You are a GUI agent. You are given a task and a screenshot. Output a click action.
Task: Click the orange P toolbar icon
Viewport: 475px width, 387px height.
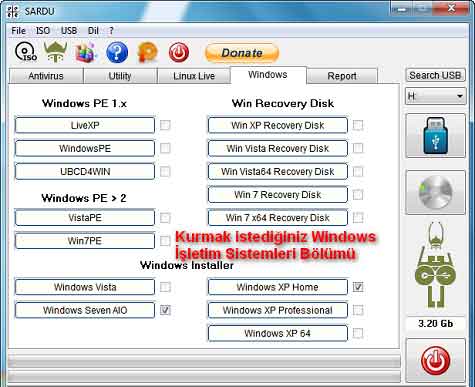point(148,53)
